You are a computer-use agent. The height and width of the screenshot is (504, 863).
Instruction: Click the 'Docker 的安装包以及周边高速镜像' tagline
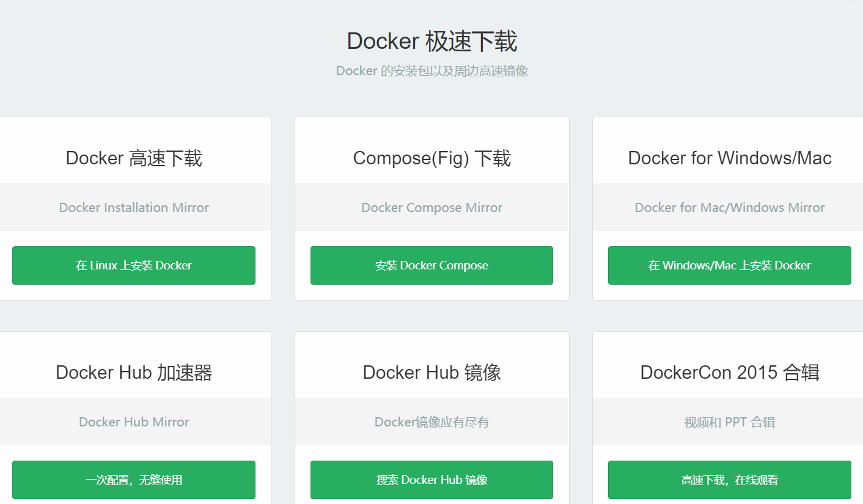431,71
